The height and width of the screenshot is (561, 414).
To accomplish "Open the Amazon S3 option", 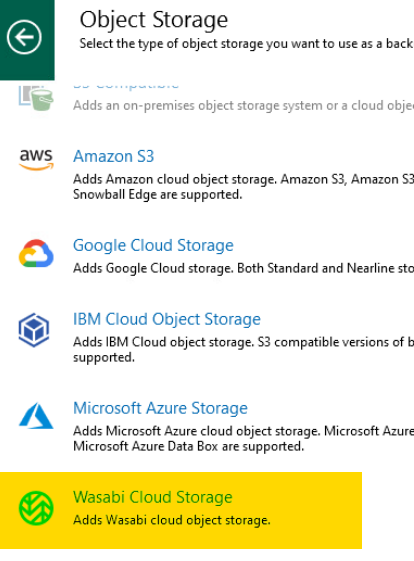I will (113, 156).
